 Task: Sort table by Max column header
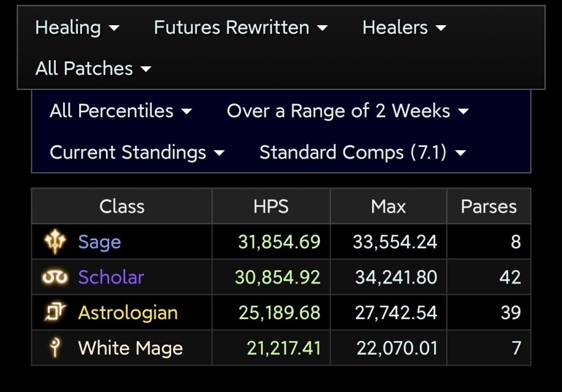(x=389, y=206)
